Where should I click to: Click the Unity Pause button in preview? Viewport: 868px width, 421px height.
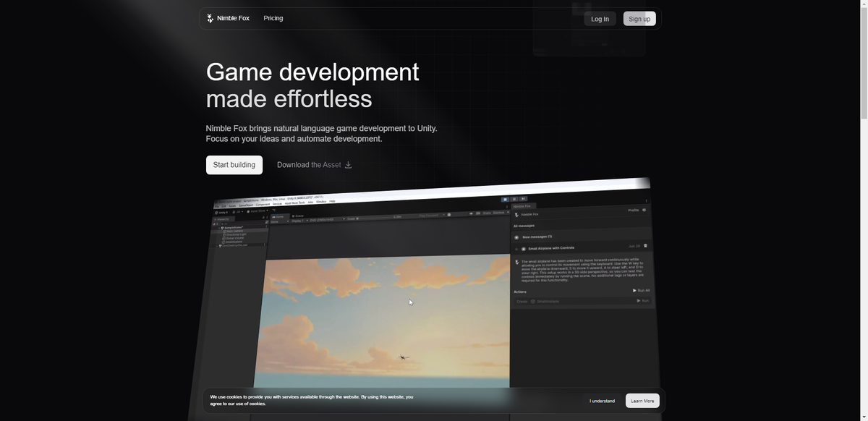[x=514, y=198]
